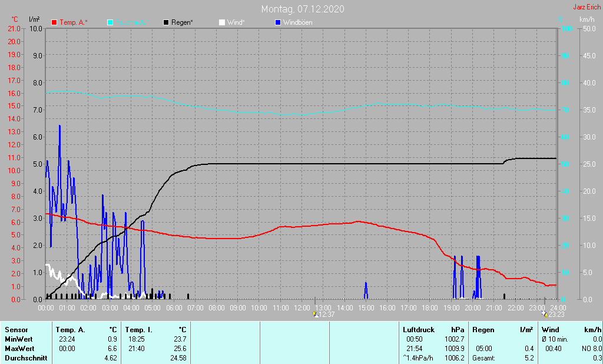Select the 'Sensor' header cell
The width and height of the screenshot is (603, 364).
(16, 330)
